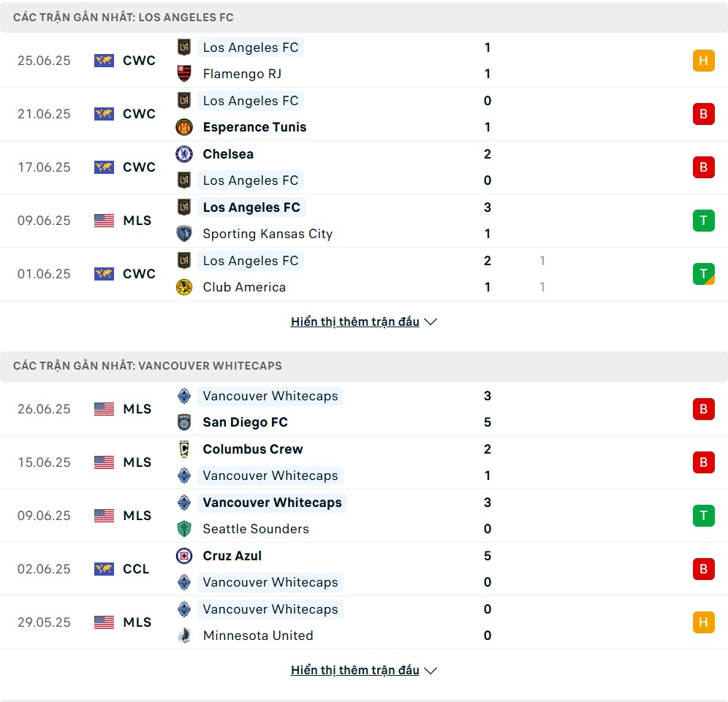Click the Club America crest
Screen dimensions: 728x702
tap(184, 287)
